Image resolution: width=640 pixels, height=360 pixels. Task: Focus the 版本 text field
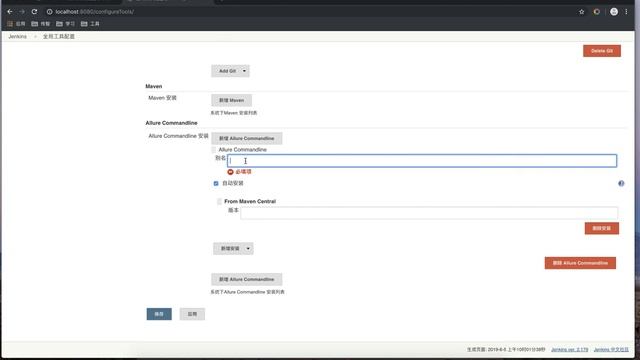click(x=429, y=213)
